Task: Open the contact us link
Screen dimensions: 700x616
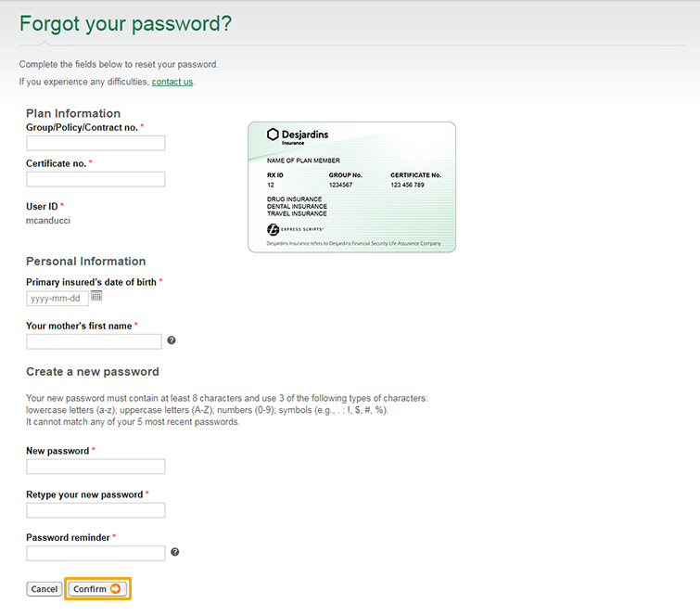Action: [x=172, y=82]
